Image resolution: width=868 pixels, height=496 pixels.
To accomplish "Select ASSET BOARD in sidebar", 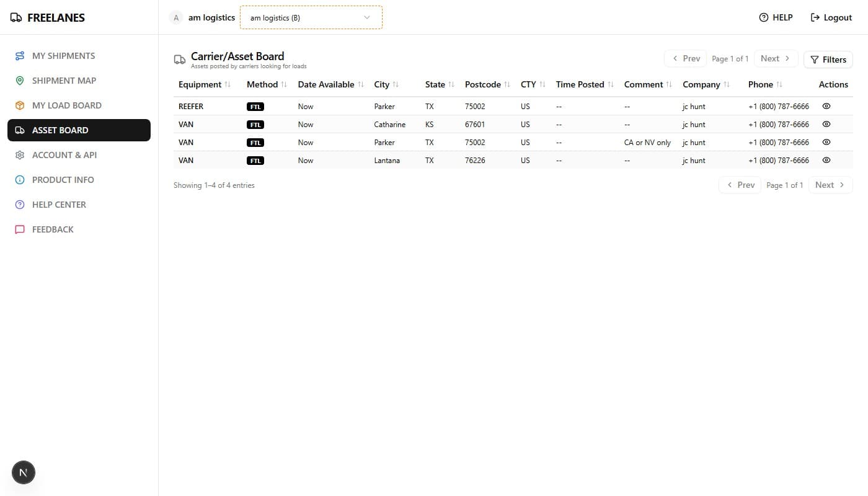I will point(79,130).
